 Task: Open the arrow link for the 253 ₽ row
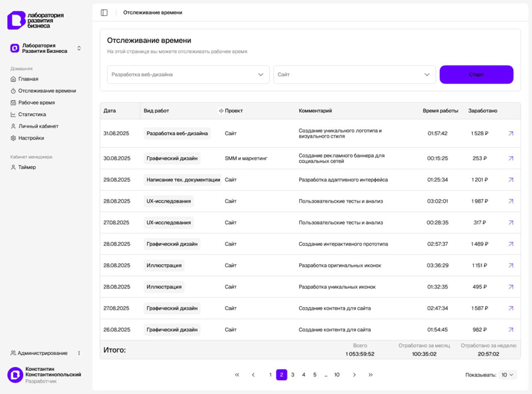coord(511,158)
